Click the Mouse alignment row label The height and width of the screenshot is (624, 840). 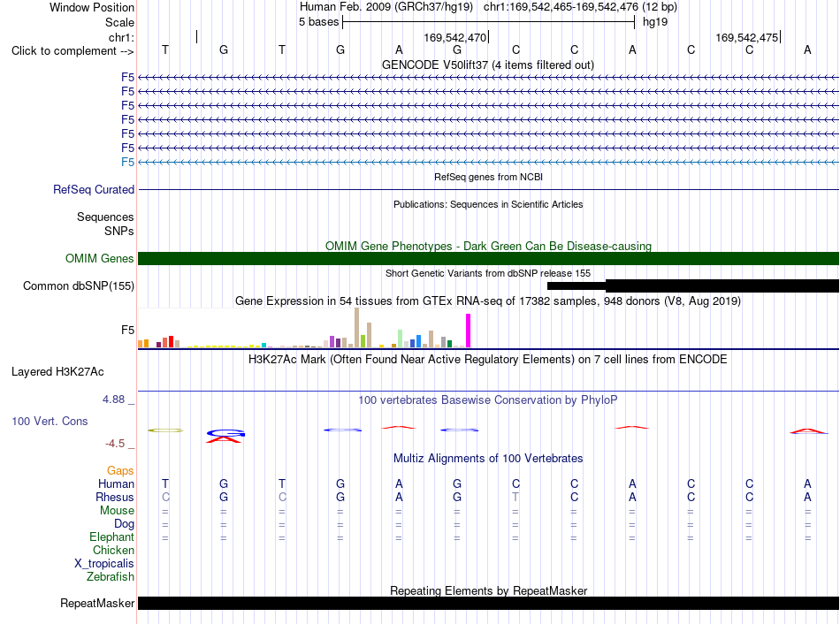117,511
